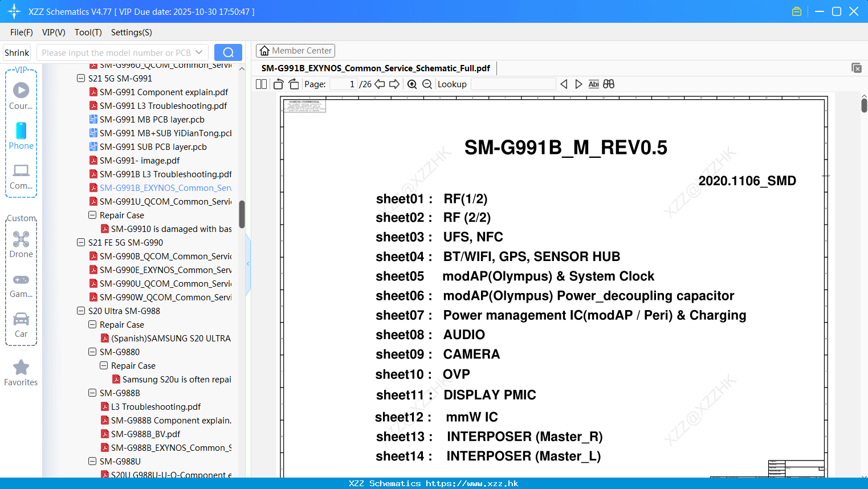The width and height of the screenshot is (868, 489).
Task: Select the Phone sidebar category
Action: [x=21, y=136]
